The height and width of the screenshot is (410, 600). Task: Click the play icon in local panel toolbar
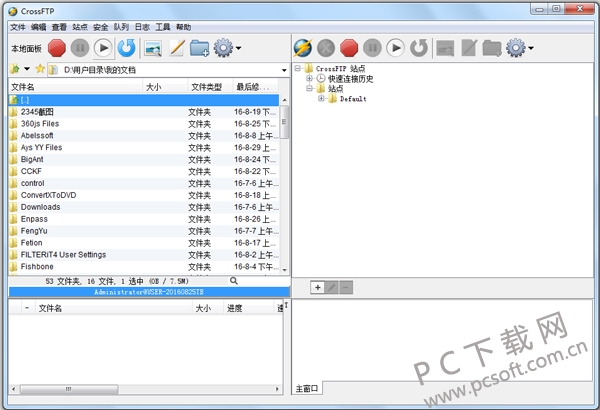coord(103,48)
